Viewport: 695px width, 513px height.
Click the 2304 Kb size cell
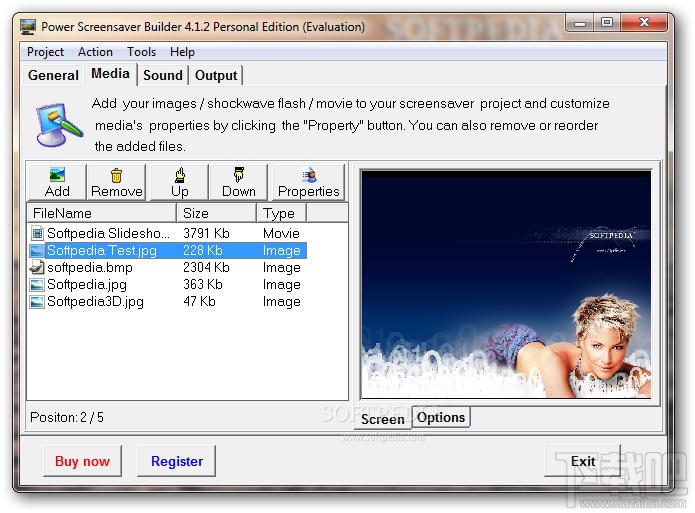click(x=206, y=268)
